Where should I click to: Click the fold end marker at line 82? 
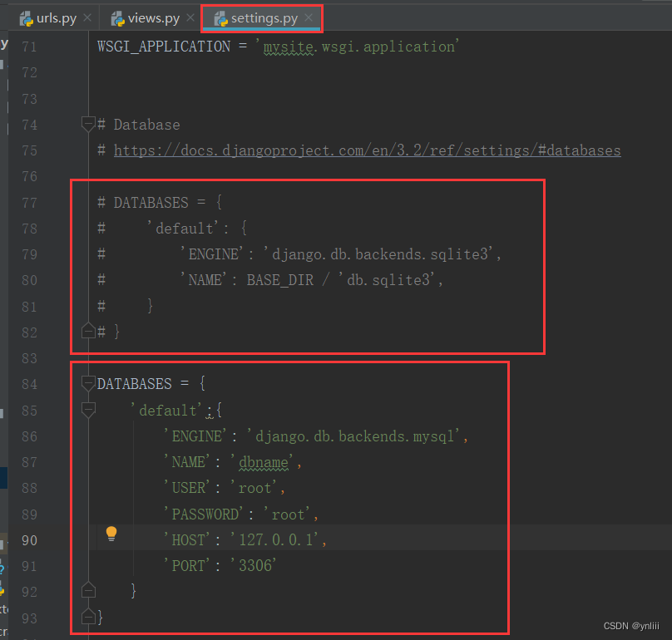[88, 331]
